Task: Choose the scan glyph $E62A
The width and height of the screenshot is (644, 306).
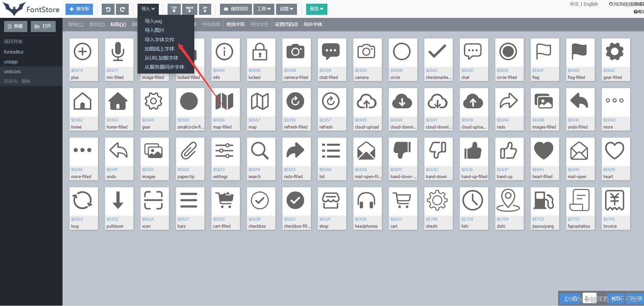Action: pos(155,208)
